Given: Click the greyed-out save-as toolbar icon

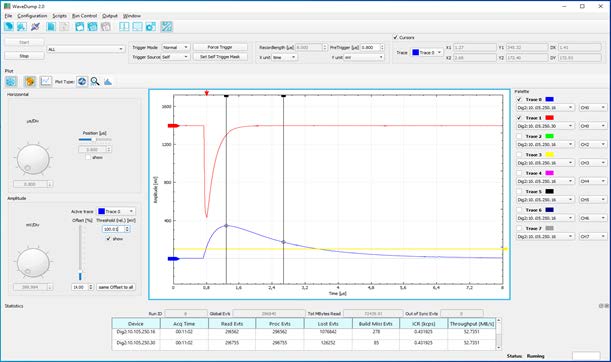Looking at the screenshot, I should point(106,26).
